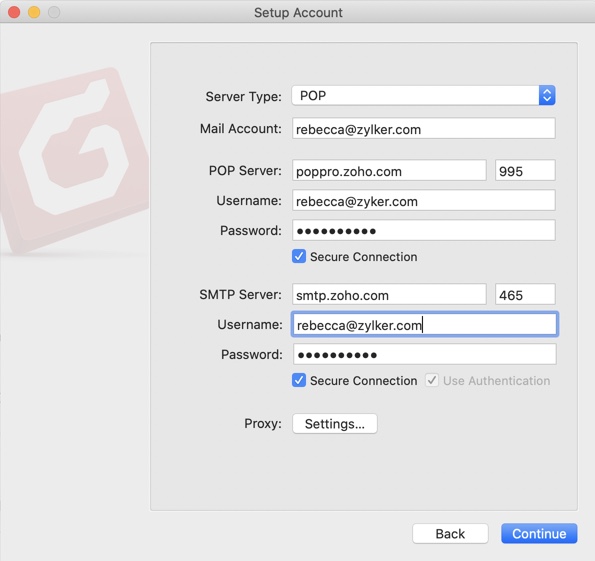
Task: Click the Mail Account label
Action: [x=241, y=129]
